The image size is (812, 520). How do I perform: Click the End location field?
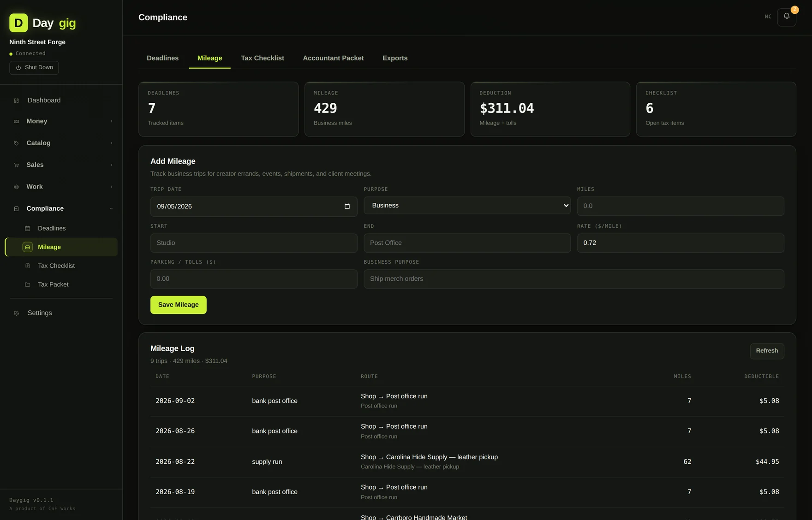click(467, 243)
